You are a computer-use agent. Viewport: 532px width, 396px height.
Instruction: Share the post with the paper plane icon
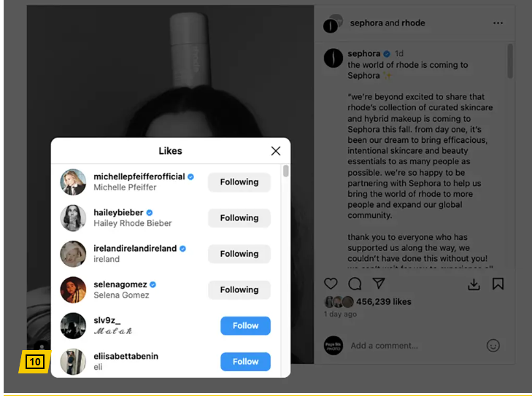coord(378,283)
